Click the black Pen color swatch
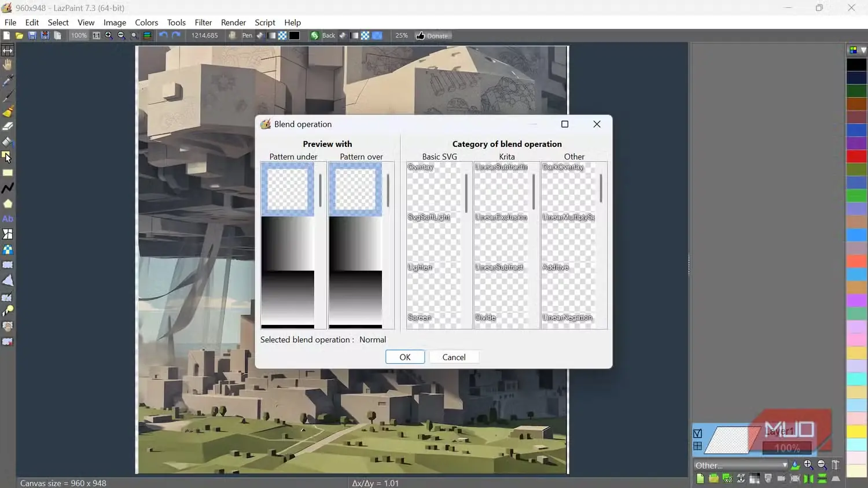Image resolution: width=868 pixels, height=488 pixels. pyautogui.click(x=295, y=36)
